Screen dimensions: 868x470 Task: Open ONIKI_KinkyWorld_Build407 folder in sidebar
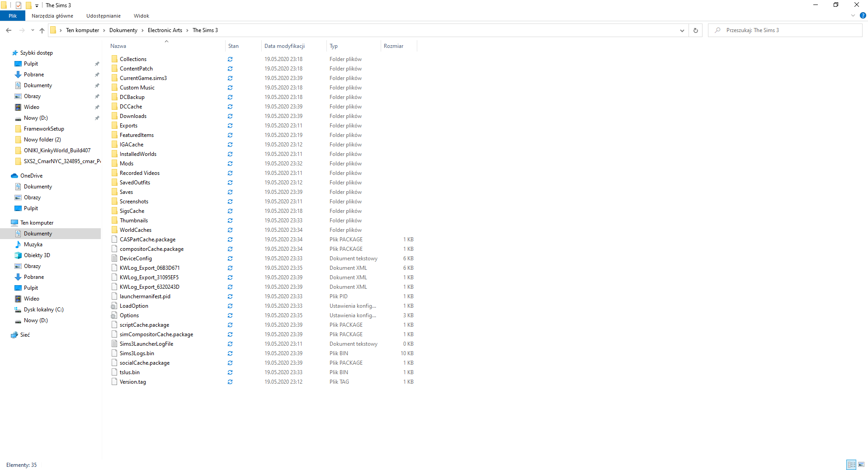(57, 150)
